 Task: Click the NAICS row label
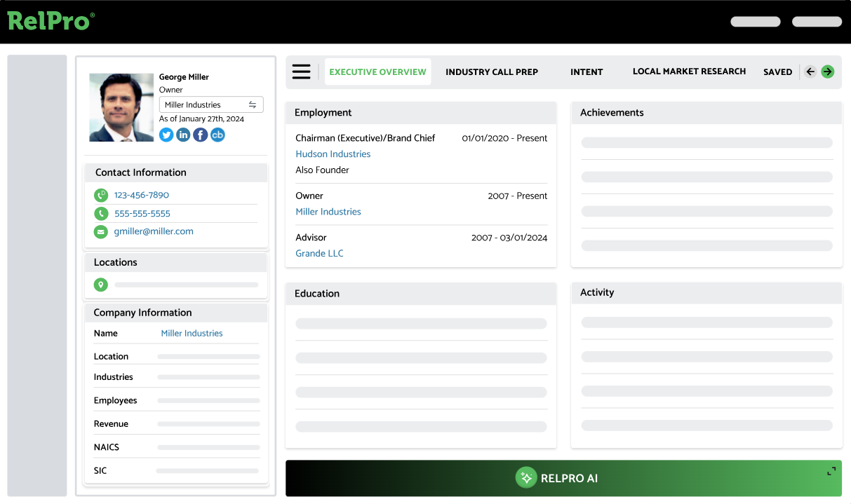click(107, 447)
